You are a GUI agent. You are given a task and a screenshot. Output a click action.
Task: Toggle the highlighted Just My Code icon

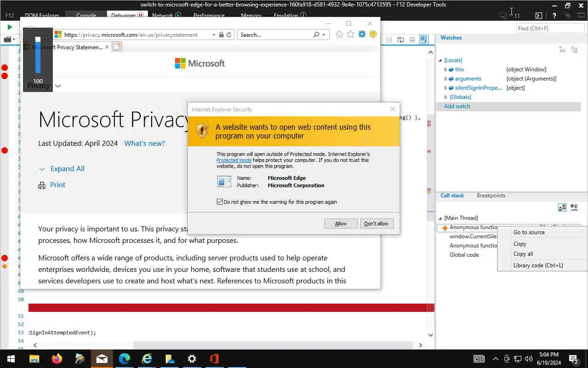424,40
